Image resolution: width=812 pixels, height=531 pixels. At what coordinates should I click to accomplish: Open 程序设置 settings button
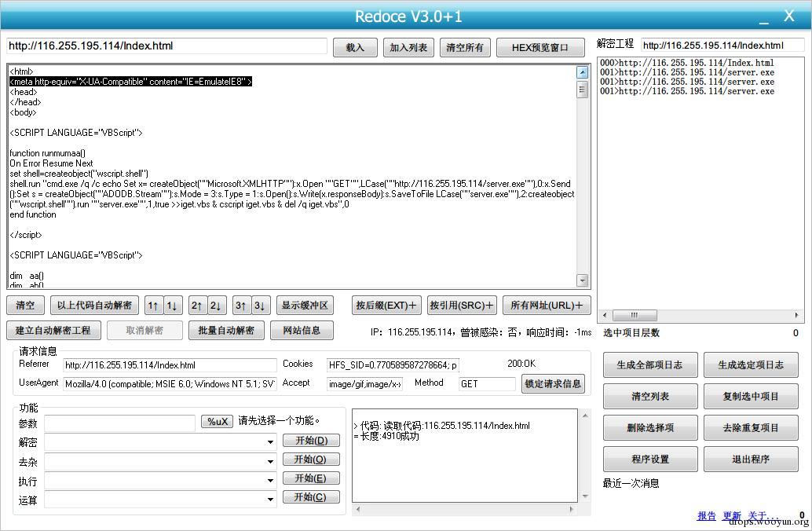pyautogui.click(x=650, y=459)
